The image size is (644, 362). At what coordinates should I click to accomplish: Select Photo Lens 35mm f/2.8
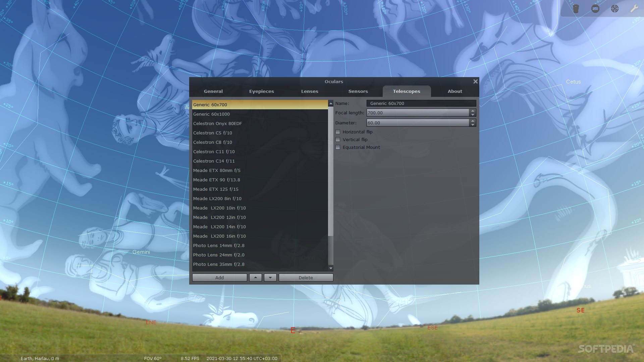tap(260, 264)
